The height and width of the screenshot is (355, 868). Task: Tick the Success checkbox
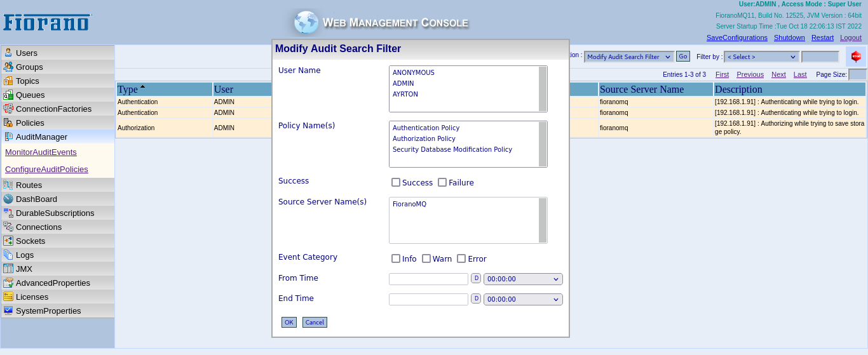(x=396, y=182)
